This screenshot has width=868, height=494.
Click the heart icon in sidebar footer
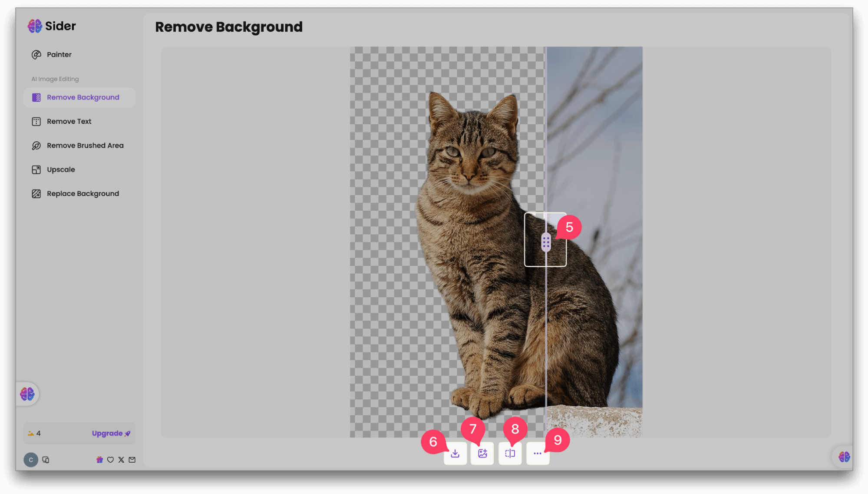coord(110,460)
